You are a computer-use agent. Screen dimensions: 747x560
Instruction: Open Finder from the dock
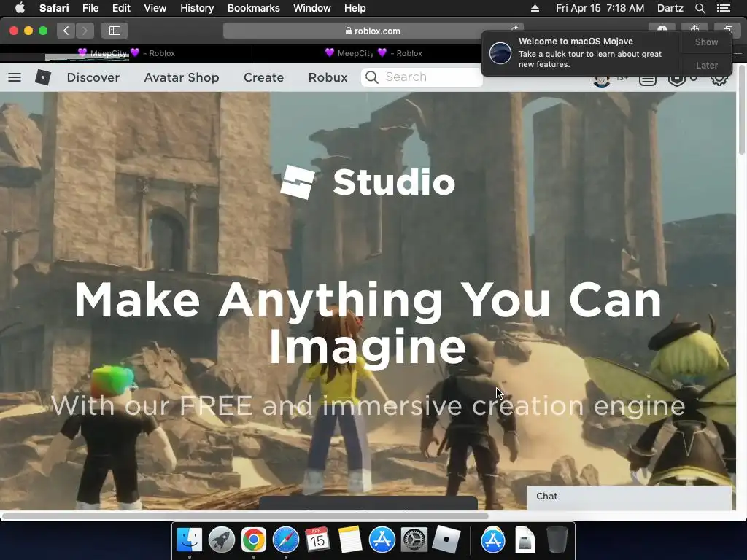click(190, 540)
